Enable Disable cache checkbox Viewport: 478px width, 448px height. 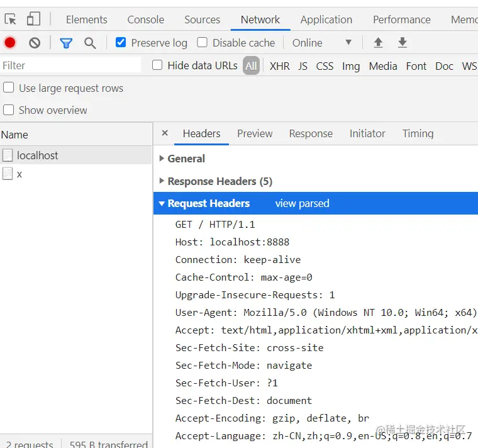click(202, 42)
